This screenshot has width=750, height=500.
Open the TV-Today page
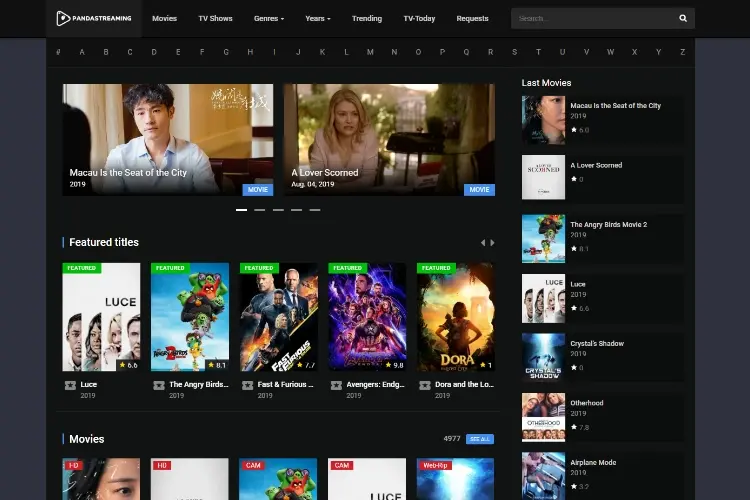(419, 18)
